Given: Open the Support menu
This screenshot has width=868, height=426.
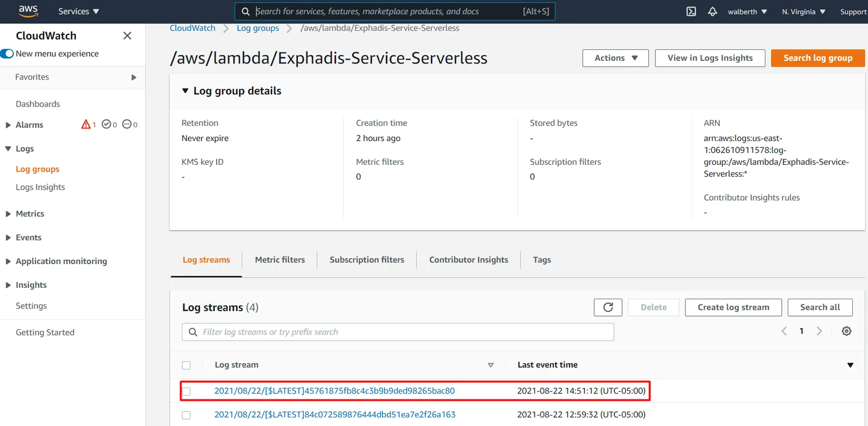Looking at the screenshot, I should tap(853, 12).
